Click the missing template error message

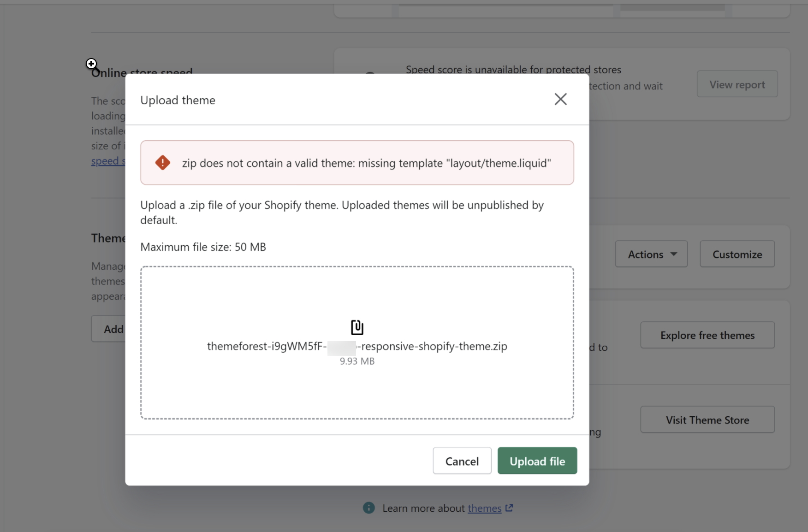tap(366, 163)
